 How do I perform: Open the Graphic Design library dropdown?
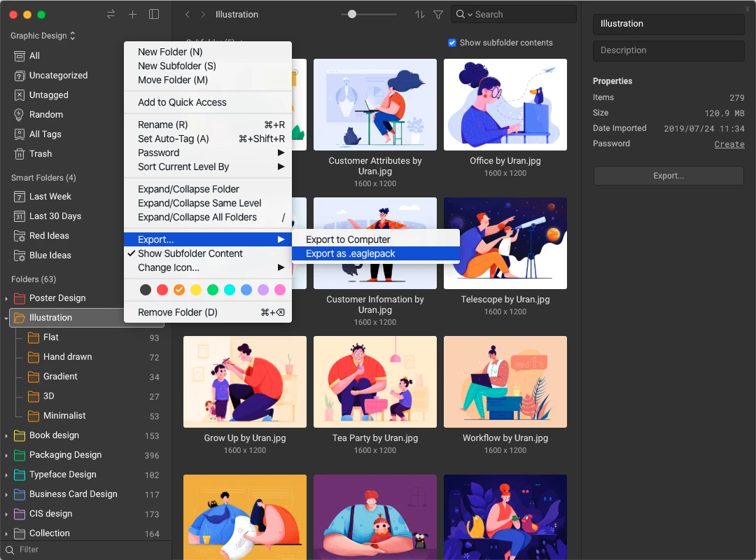43,36
